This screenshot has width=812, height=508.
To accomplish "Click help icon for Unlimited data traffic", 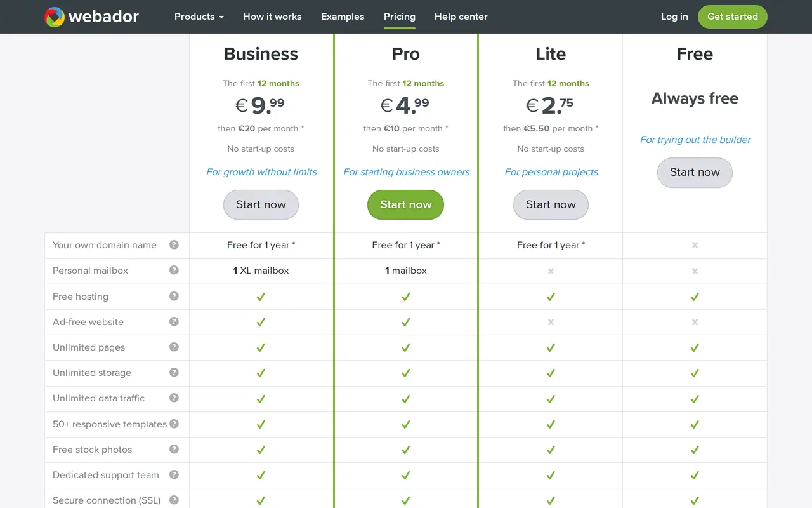I will (x=174, y=398).
